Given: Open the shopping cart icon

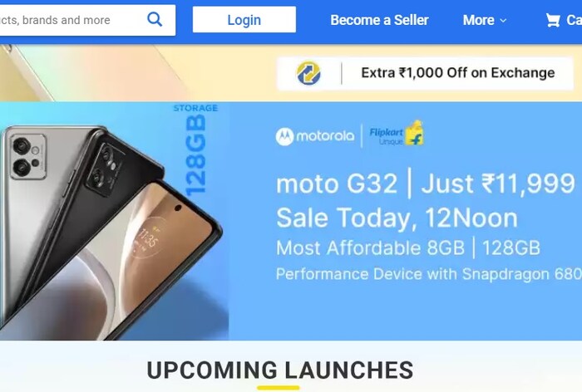Looking at the screenshot, I should [553, 20].
